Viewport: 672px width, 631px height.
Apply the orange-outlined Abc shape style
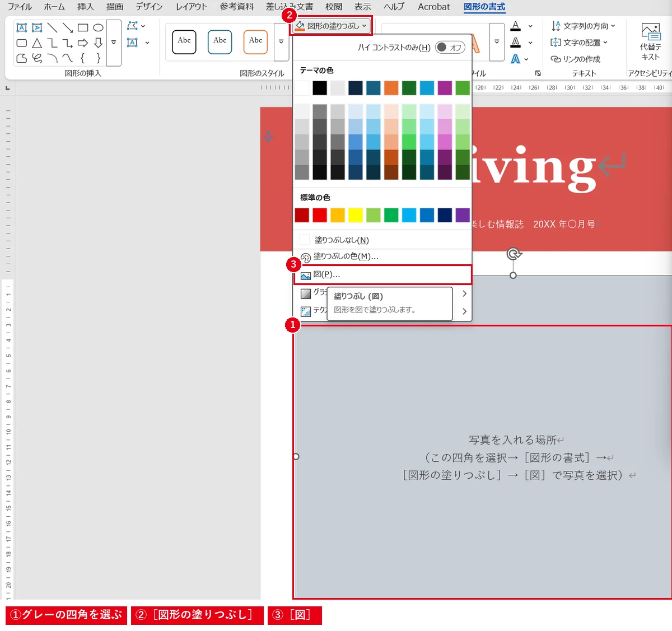pos(255,42)
